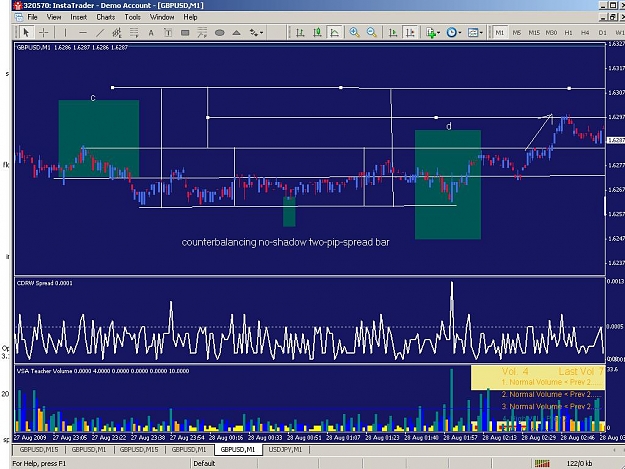Select the 'c' label above green rectangle

click(93, 98)
